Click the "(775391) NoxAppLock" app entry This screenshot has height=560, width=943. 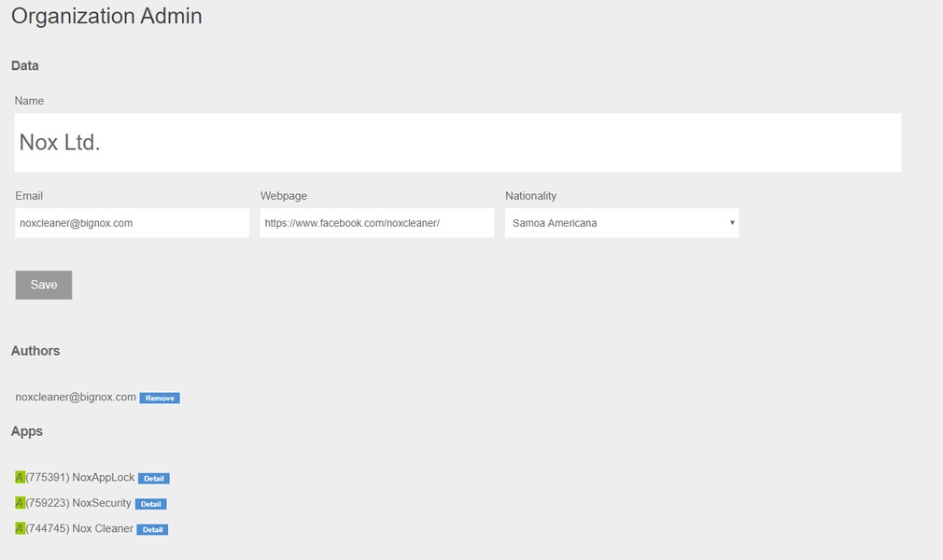click(80, 478)
